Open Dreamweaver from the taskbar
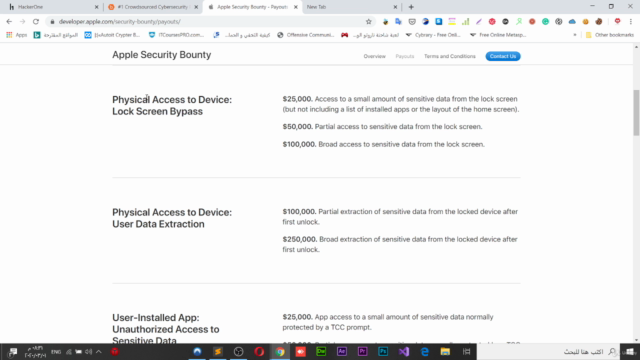 (321, 352)
